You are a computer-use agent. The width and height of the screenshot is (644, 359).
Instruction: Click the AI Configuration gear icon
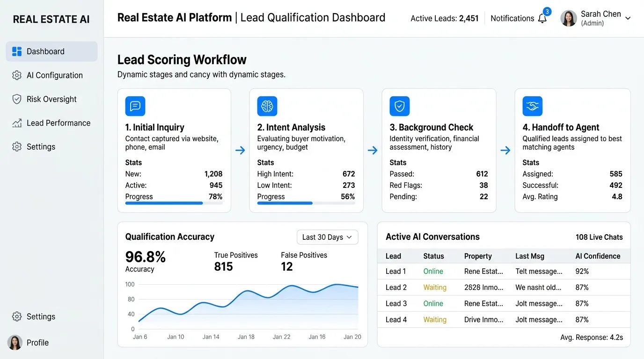[x=17, y=75]
